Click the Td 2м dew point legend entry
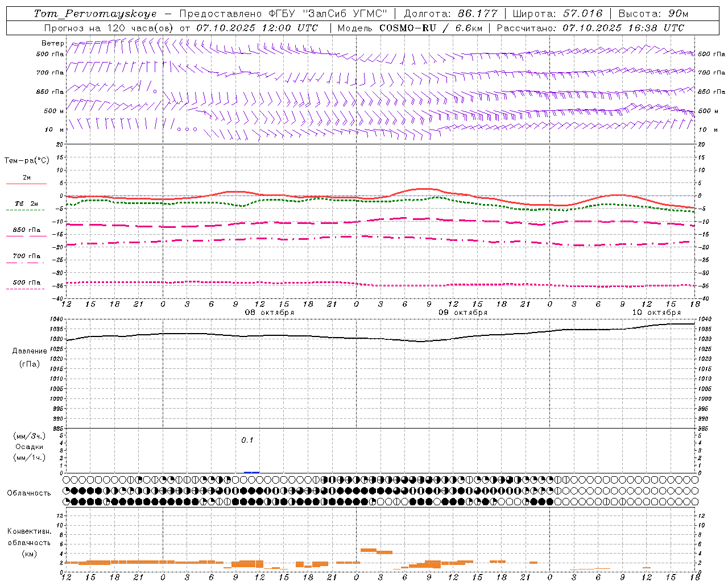 pos(26,203)
